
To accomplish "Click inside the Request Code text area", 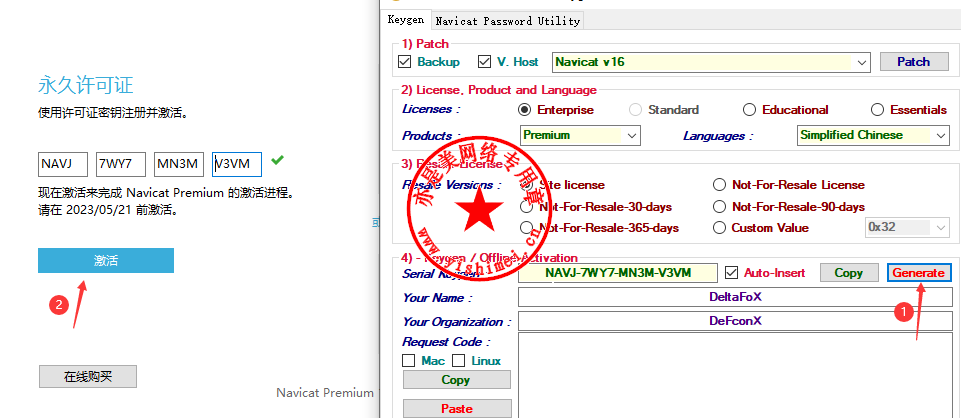I will pyautogui.click(x=735, y=375).
